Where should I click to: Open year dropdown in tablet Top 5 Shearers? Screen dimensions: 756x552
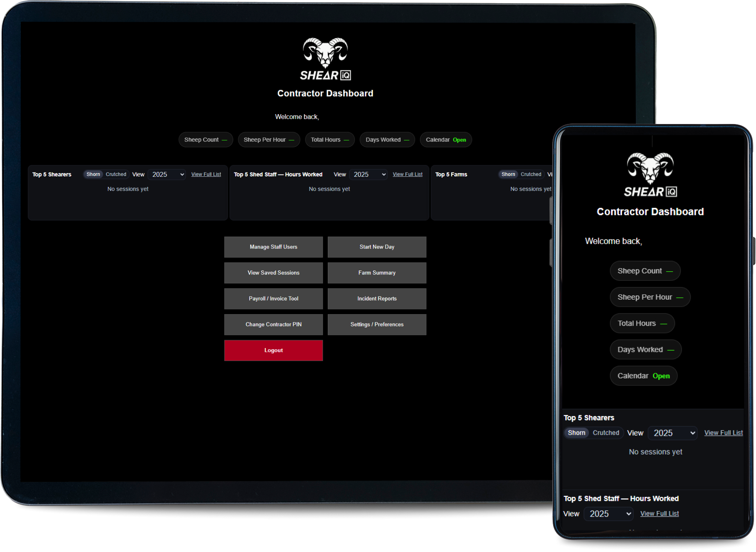click(168, 174)
